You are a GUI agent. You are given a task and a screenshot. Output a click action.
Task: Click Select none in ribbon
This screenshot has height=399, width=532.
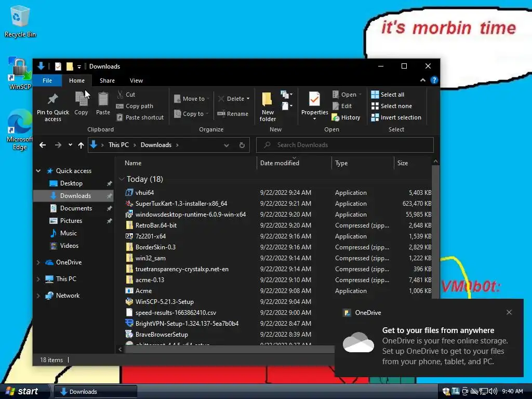click(x=391, y=106)
